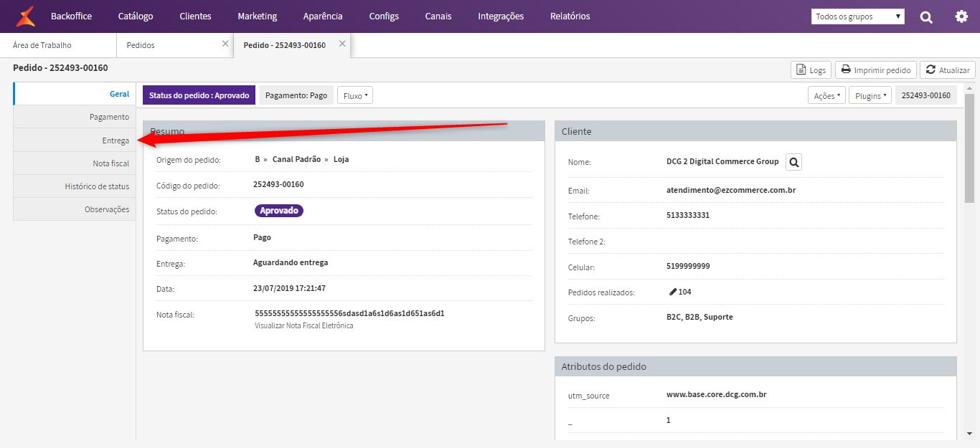Screen dimensions: 980x448
Task: Click the scrollbar up arrow
Action: [x=969, y=88]
